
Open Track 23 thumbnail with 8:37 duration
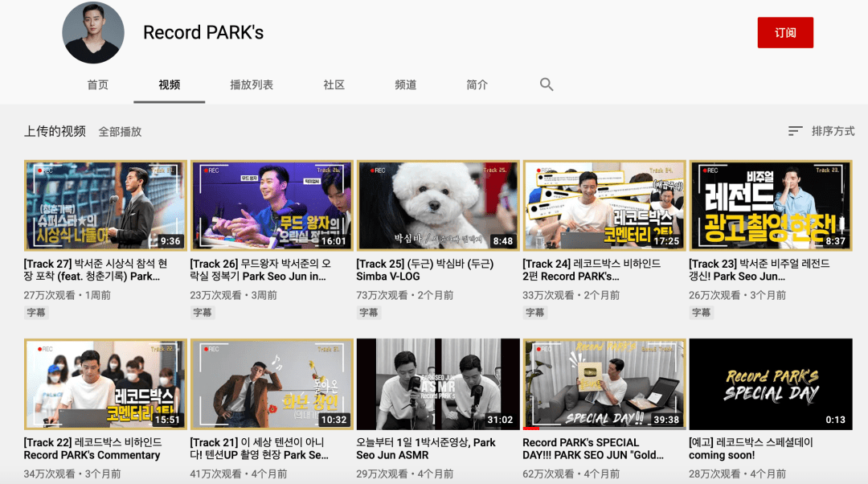click(771, 206)
